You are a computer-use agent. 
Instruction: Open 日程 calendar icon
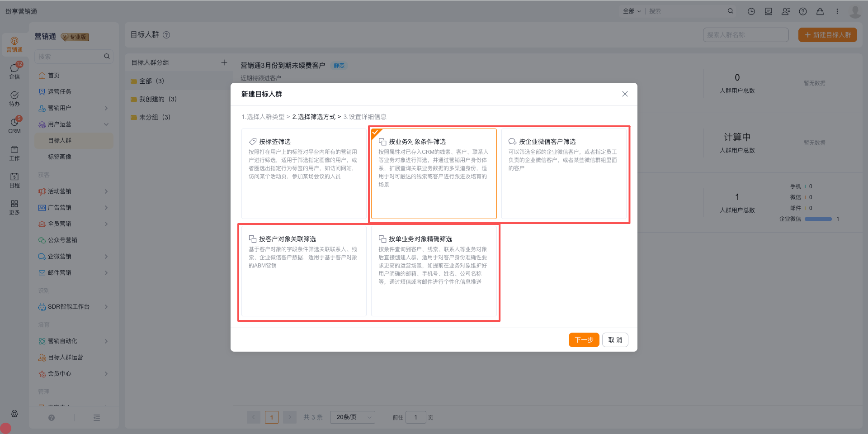tap(14, 180)
